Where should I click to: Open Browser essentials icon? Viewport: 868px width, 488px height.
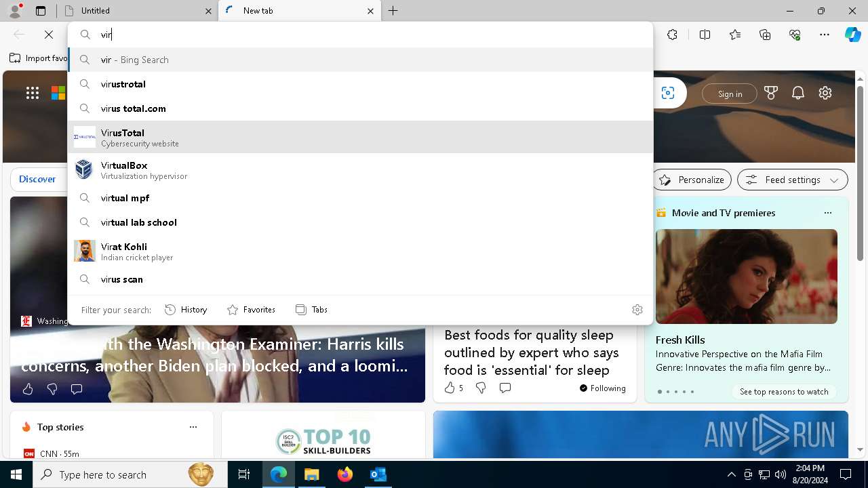point(795,35)
